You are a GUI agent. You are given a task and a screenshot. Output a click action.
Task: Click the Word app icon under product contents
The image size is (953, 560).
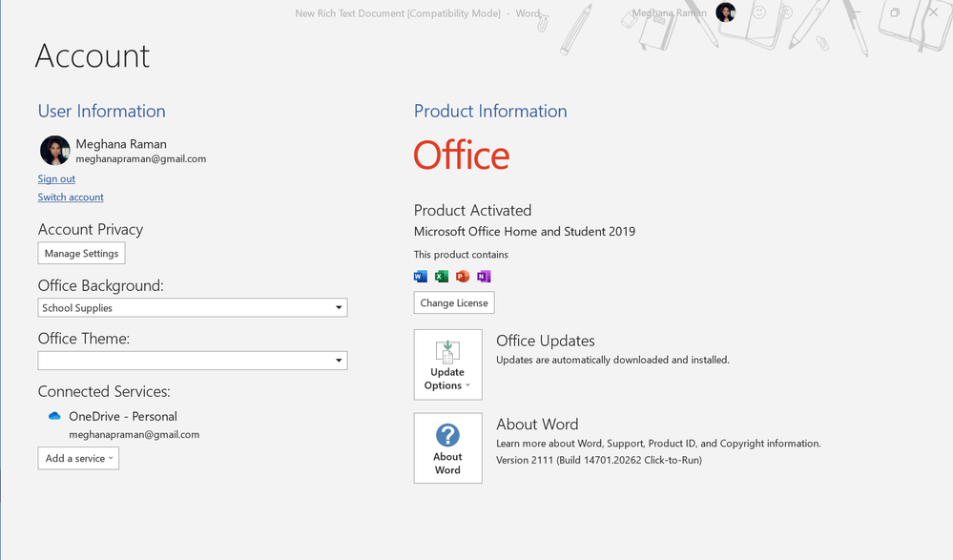[x=421, y=277]
